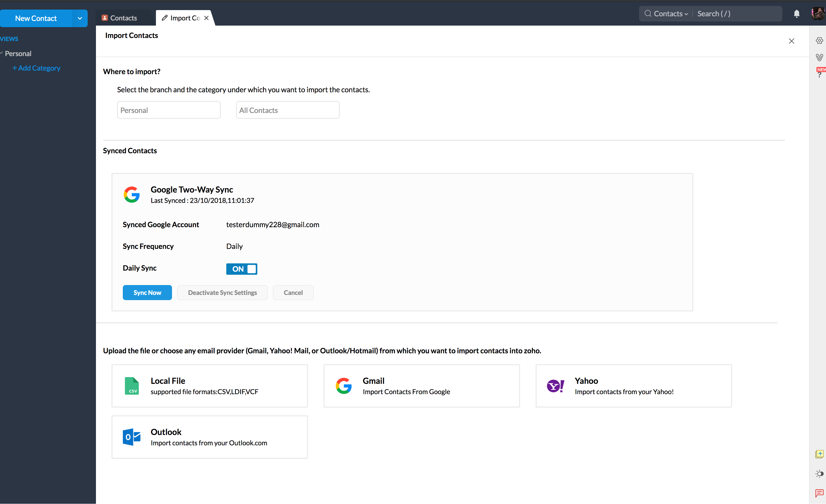Open the notifications bell
Viewport: 826px width, 504px height.
tap(797, 14)
